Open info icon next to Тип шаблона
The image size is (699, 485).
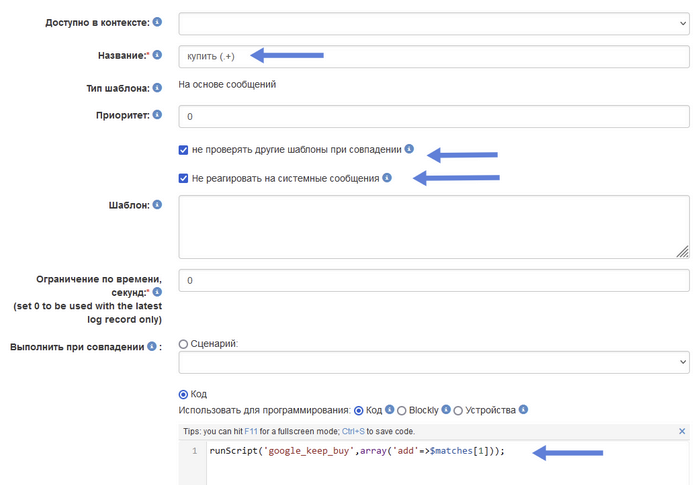tap(157, 87)
